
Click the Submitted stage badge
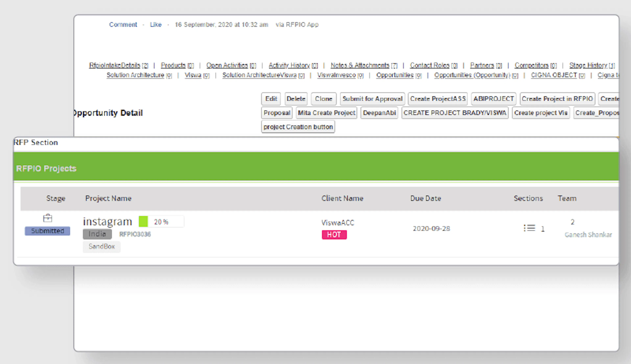[x=47, y=231]
